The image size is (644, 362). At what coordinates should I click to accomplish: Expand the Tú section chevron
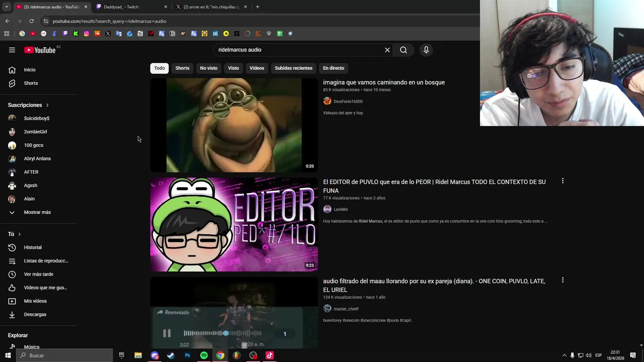20,234
